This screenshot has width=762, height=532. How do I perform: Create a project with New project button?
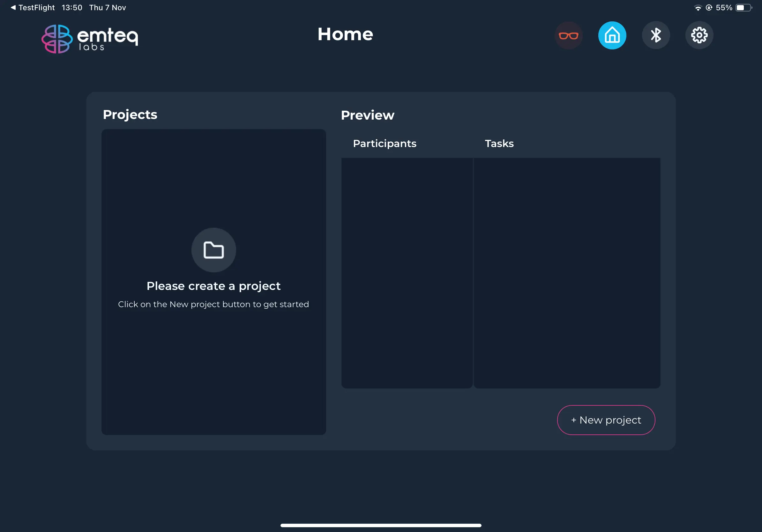coord(606,420)
